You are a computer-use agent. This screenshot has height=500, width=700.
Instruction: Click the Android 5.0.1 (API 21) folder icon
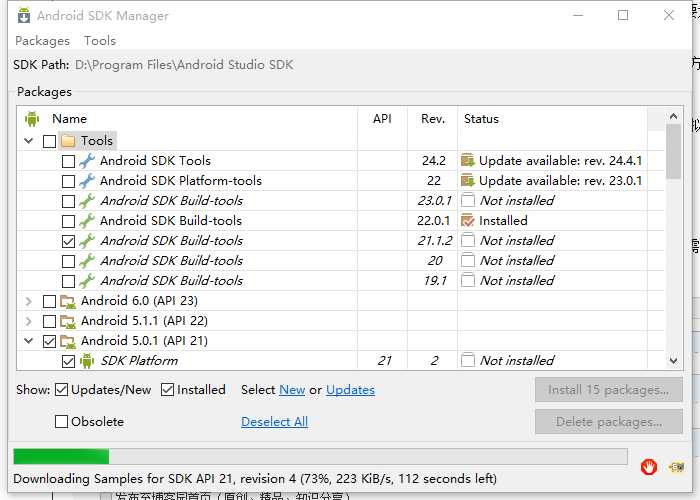coord(68,342)
